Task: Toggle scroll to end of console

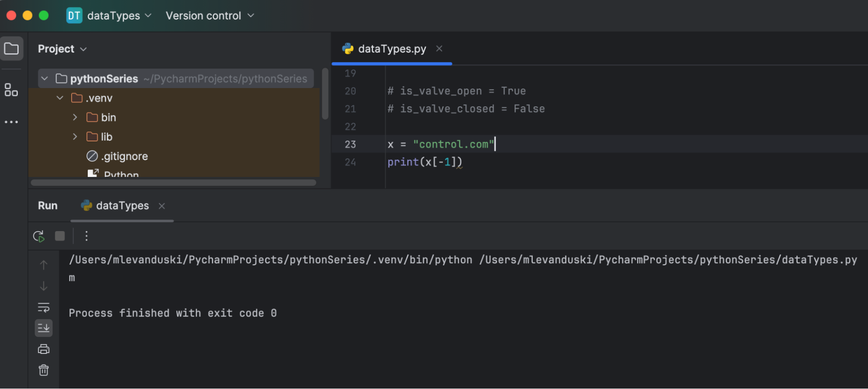Action: tap(43, 328)
